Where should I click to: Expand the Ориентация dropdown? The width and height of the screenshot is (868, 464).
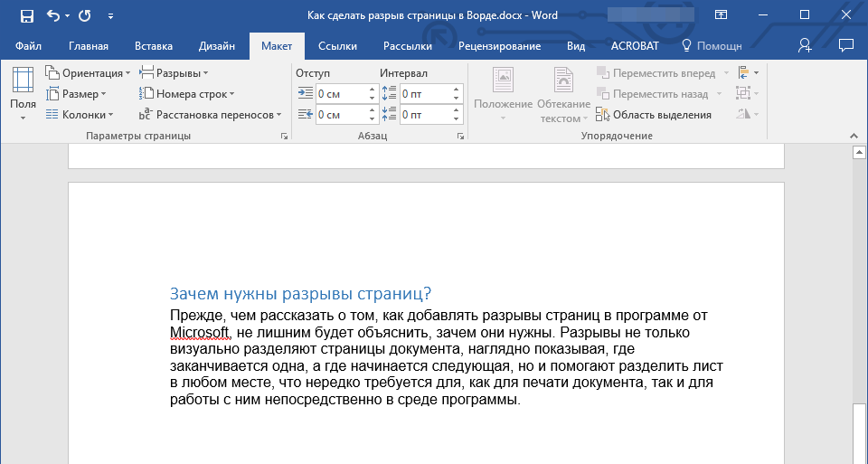tap(88, 73)
